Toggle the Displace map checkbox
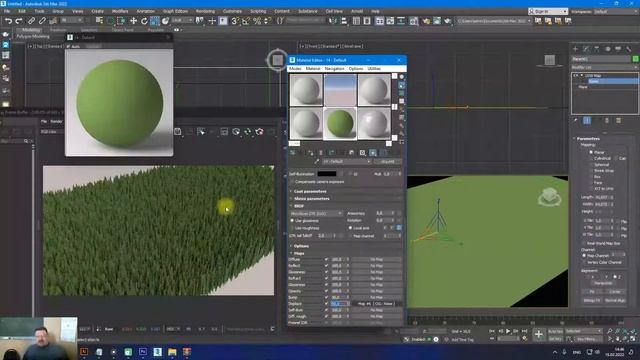This screenshot has height=360, width=640. point(327,304)
